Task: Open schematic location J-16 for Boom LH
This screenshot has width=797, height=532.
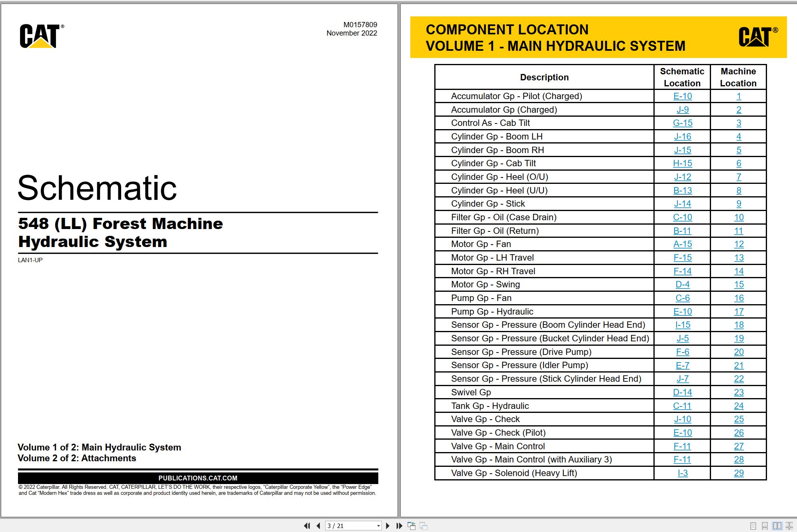Action: (x=682, y=137)
